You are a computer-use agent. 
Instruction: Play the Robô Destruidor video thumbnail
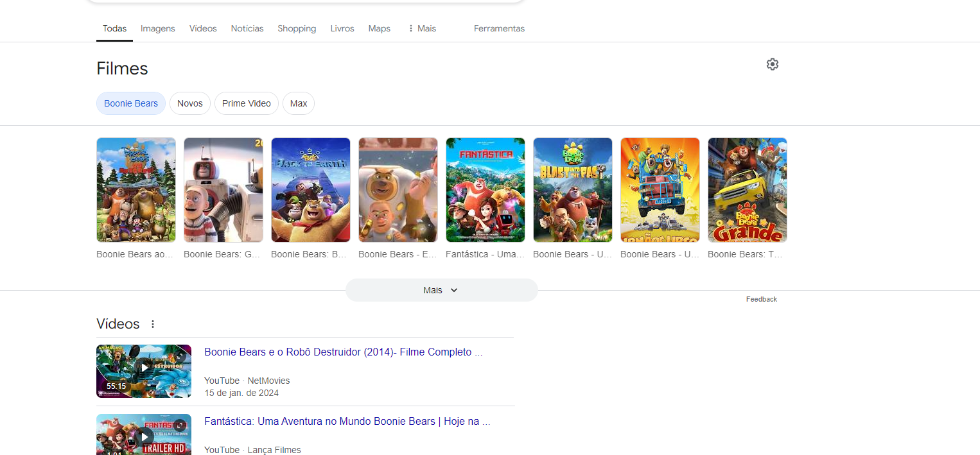pyautogui.click(x=144, y=371)
